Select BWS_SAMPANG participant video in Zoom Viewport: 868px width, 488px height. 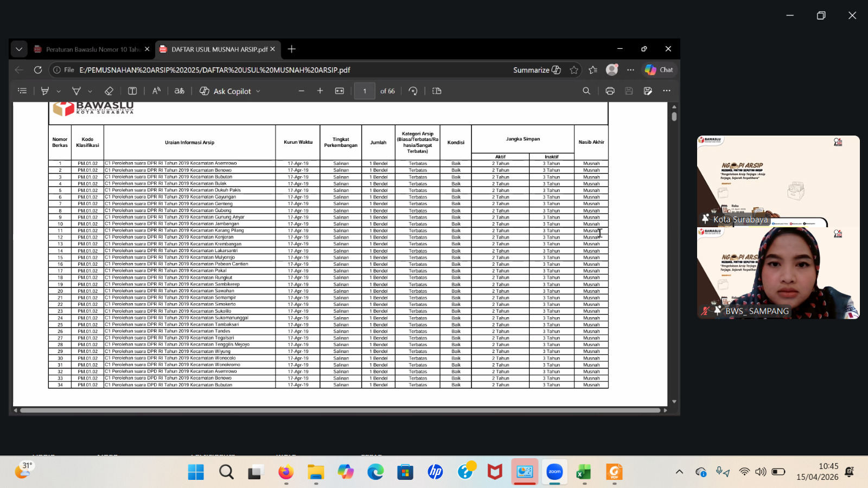tap(778, 273)
